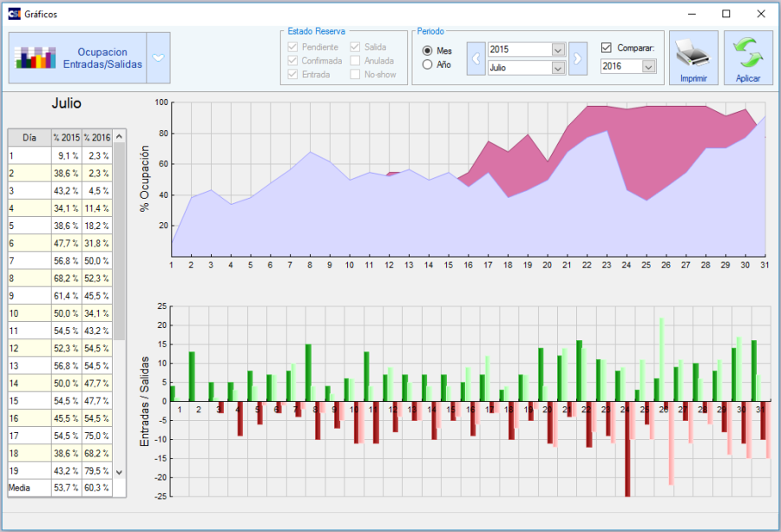Open the chart type dropdown arrow

coord(159,58)
